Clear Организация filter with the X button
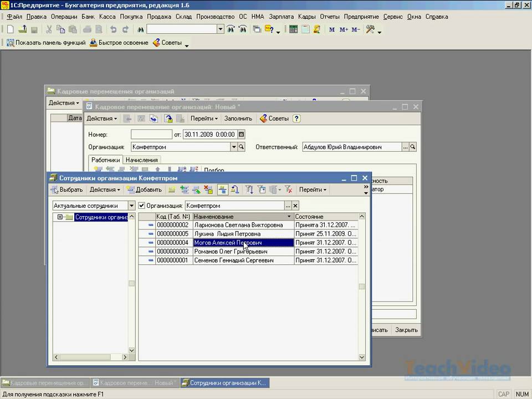The height and width of the screenshot is (399, 532). (x=295, y=206)
